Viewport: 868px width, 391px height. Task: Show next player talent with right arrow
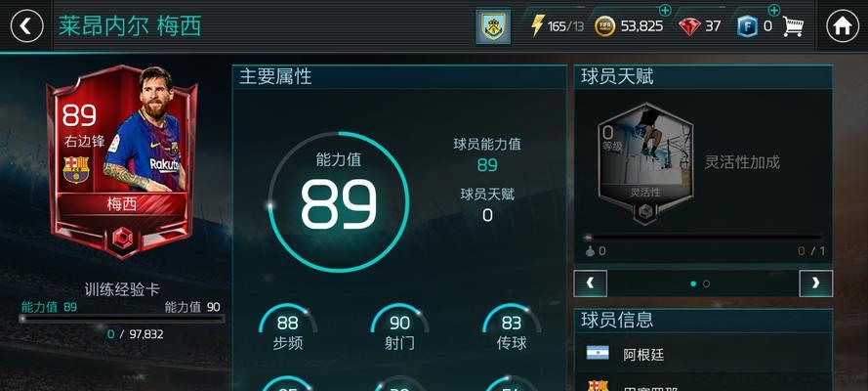[x=815, y=283]
